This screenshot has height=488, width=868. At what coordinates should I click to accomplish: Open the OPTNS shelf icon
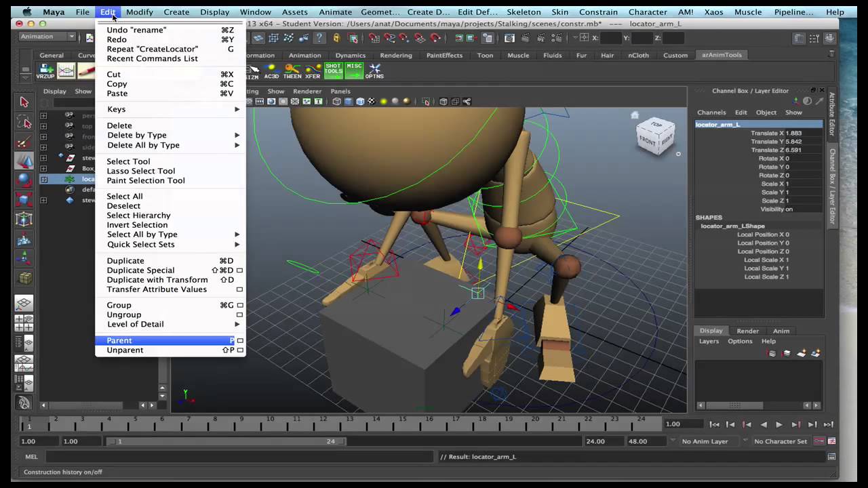[x=374, y=70]
